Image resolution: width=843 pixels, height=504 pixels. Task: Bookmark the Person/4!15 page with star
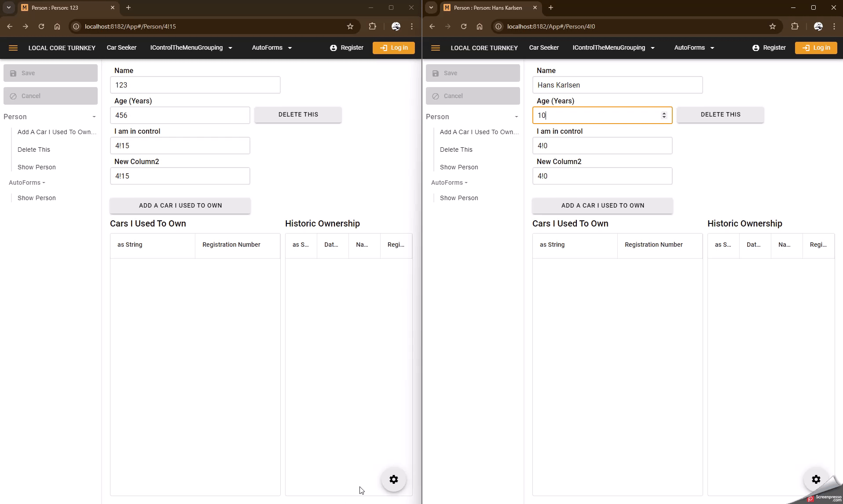click(x=350, y=26)
